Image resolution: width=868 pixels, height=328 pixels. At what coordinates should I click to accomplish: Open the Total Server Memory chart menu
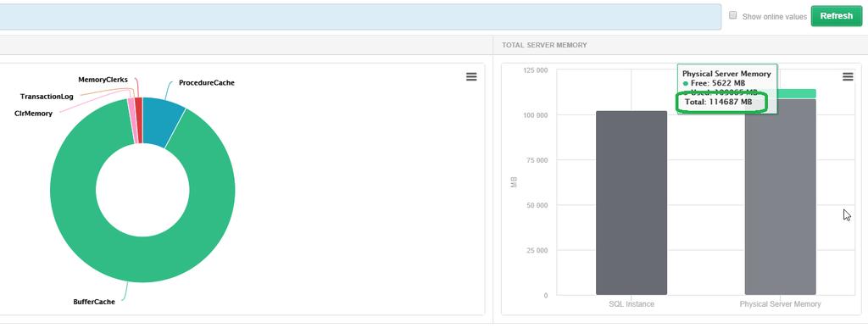[x=848, y=77]
